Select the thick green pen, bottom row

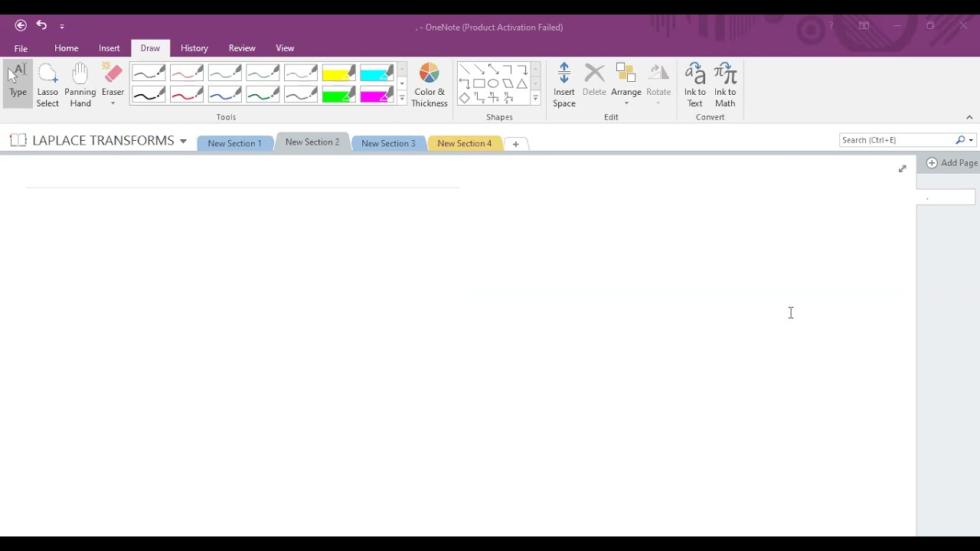point(263,95)
